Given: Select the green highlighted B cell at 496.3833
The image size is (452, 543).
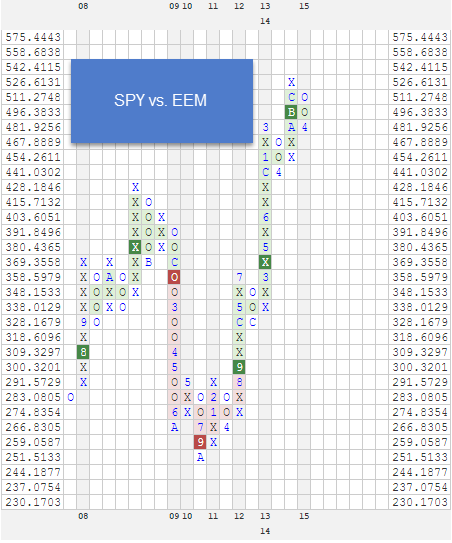Looking at the screenshot, I should tap(291, 112).
